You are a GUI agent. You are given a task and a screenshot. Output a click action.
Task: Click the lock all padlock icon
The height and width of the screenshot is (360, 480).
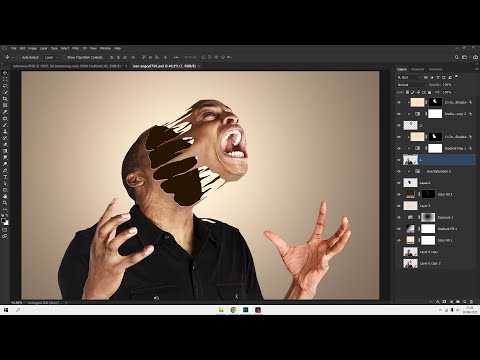(x=430, y=92)
